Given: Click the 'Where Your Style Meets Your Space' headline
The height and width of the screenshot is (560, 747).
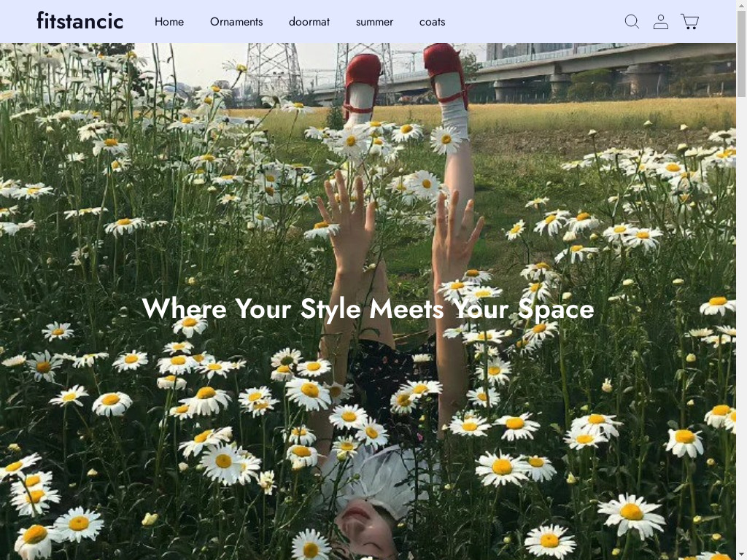Looking at the screenshot, I should click(368, 308).
